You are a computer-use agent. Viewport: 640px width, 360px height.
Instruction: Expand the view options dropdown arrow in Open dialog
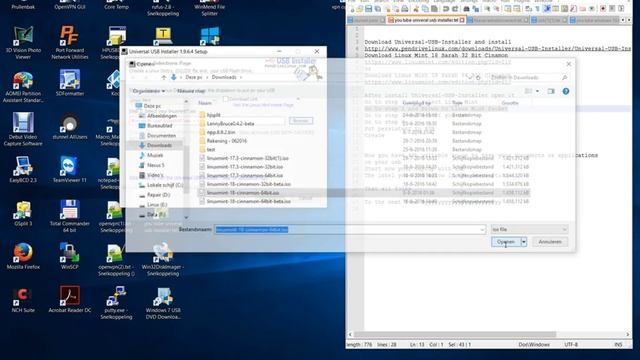[537, 91]
